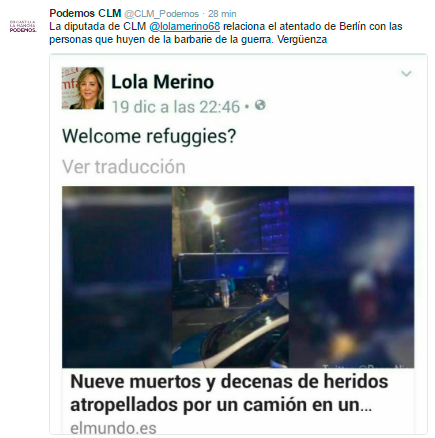Click the blurred right side of image
This screenshot has width=435, height=438.
(351, 277)
